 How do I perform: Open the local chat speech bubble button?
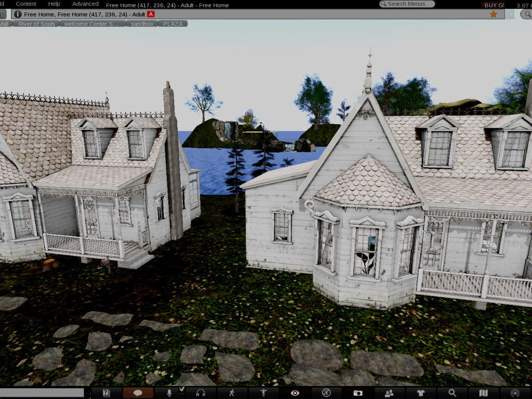pos(138,393)
